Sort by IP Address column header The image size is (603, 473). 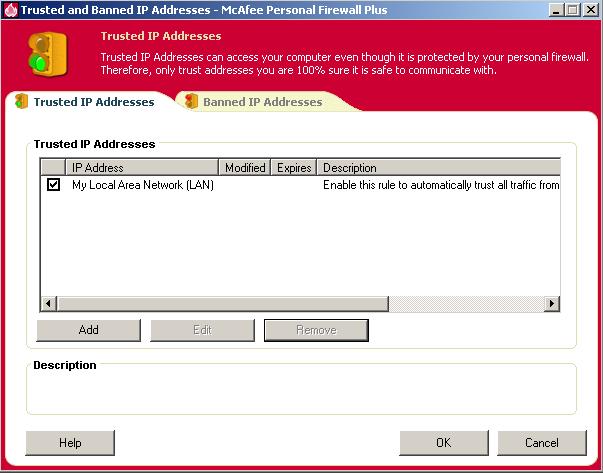(x=142, y=167)
